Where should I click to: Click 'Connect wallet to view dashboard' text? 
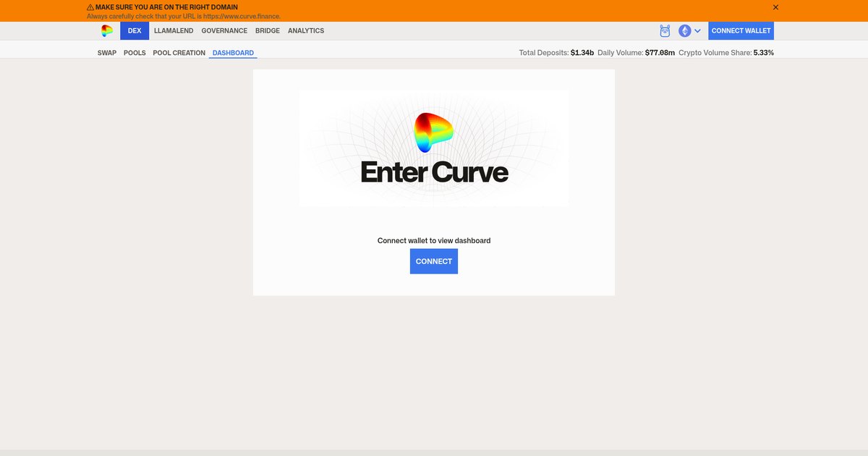click(x=434, y=240)
